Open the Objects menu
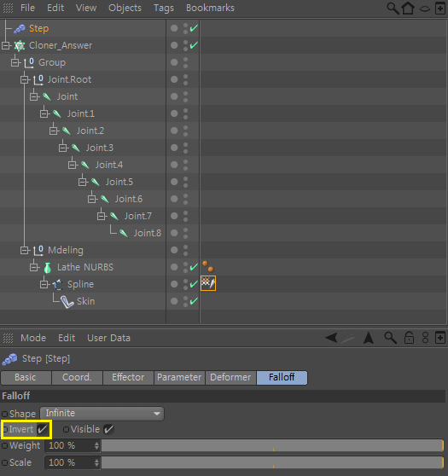 (x=125, y=8)
